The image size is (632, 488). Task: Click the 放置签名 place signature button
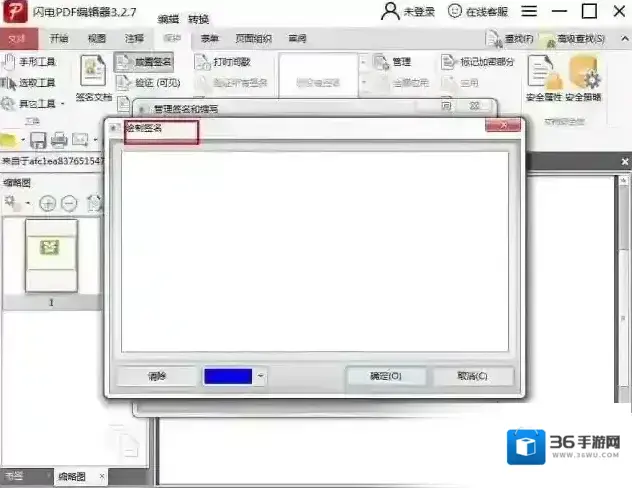coord(144,62)
